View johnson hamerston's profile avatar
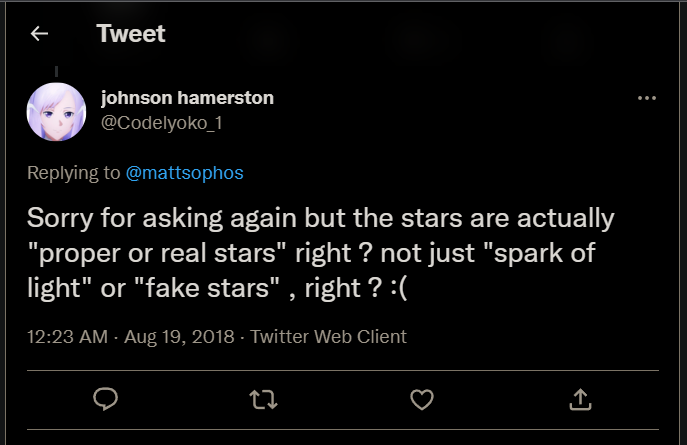 56,111
